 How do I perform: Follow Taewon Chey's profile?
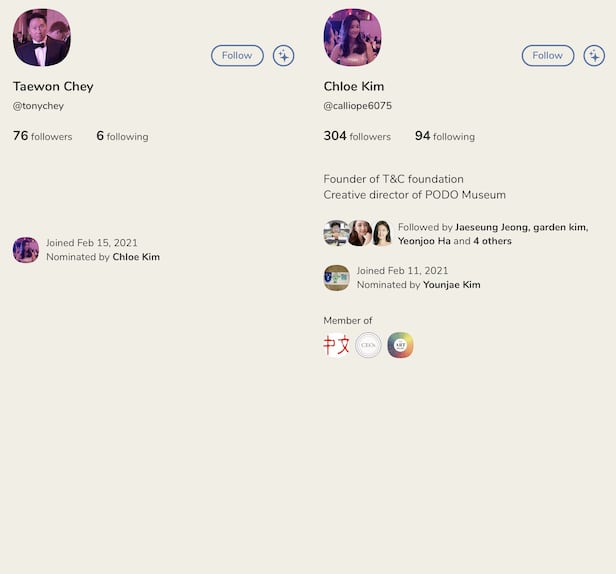tap(237, 55)
